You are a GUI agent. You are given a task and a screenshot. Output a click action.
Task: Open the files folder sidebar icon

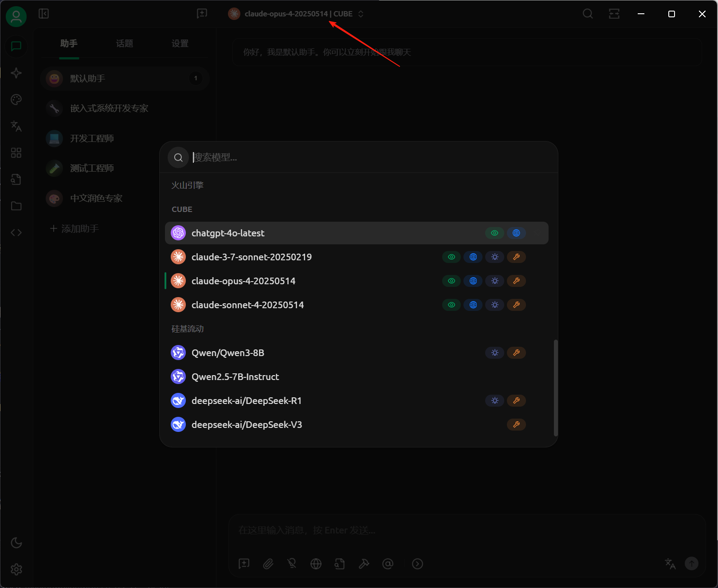pyautogui.click(x=16, y=206)
